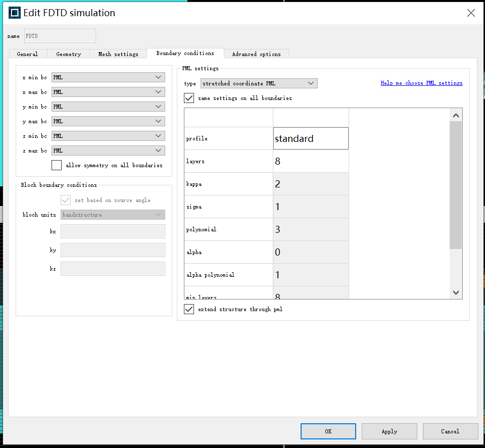This screenshot has height=448, width=485.
Task: Click the PML table vertical scrollbar thumb
Action: (456, 184)
